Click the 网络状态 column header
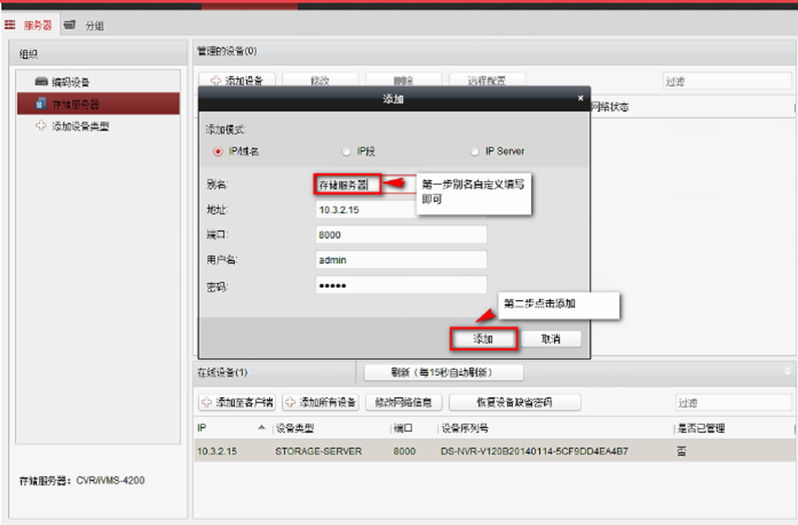798x525 pixels. (x=610, y=107)
